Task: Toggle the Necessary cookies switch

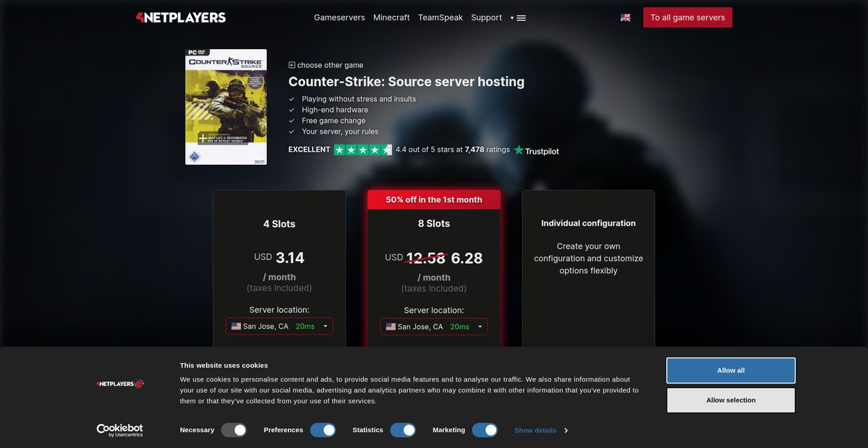Action: (234, 430)
